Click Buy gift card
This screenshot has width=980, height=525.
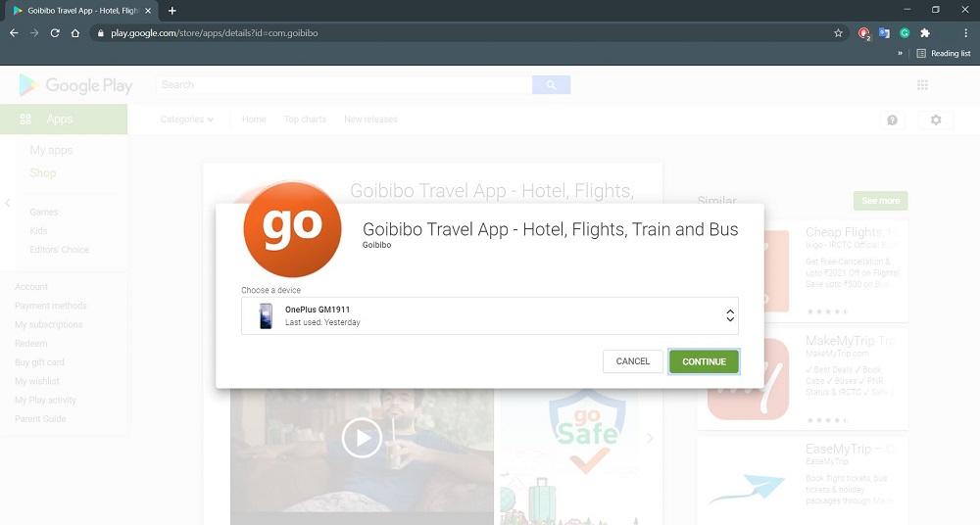coord(39,361)
